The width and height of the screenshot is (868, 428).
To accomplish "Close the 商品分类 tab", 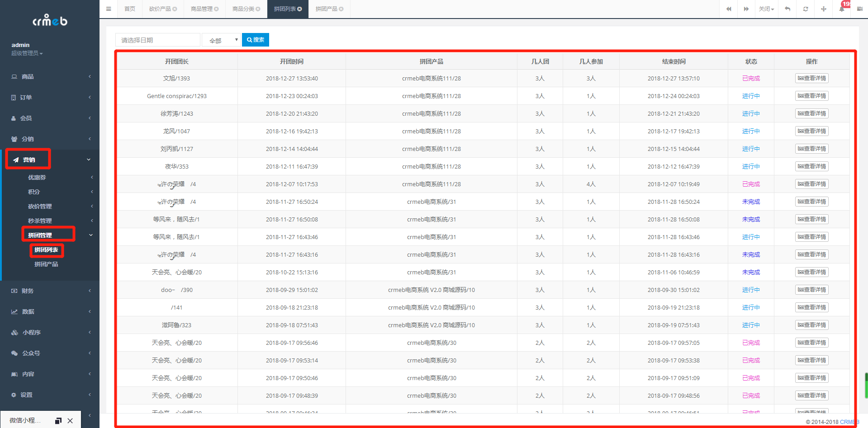I will [x=258, y=9].
